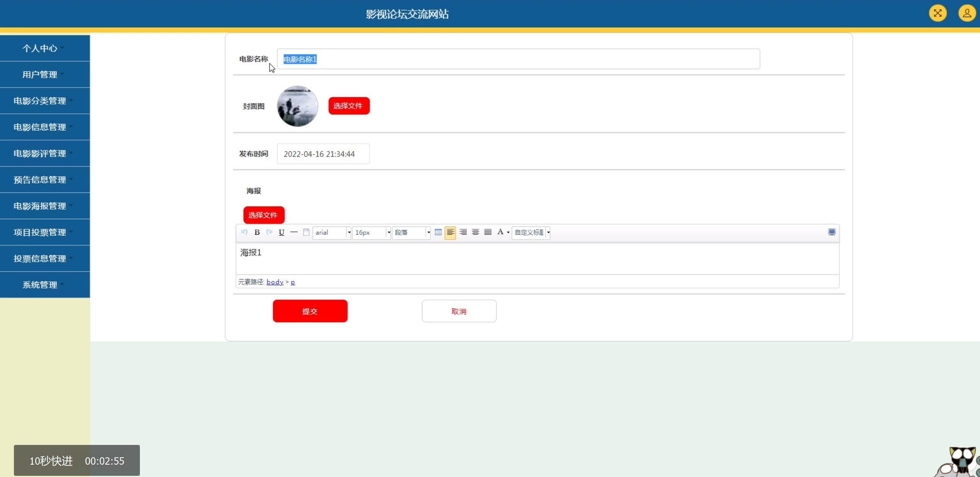The height and width of the screenshot is (477, 980).
Task: Enable left text alignment
Action: click(450, 232)
